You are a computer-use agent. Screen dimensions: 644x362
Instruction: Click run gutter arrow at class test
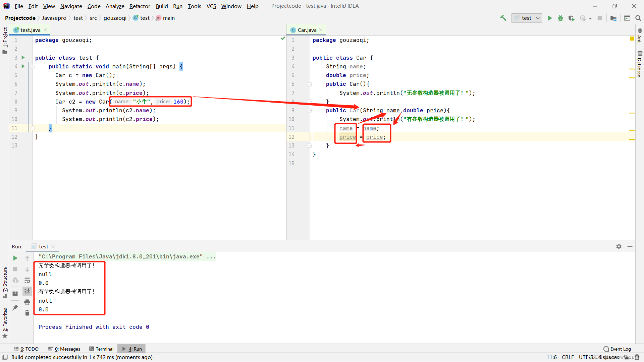pyautogui.click(x=23, y=58)
